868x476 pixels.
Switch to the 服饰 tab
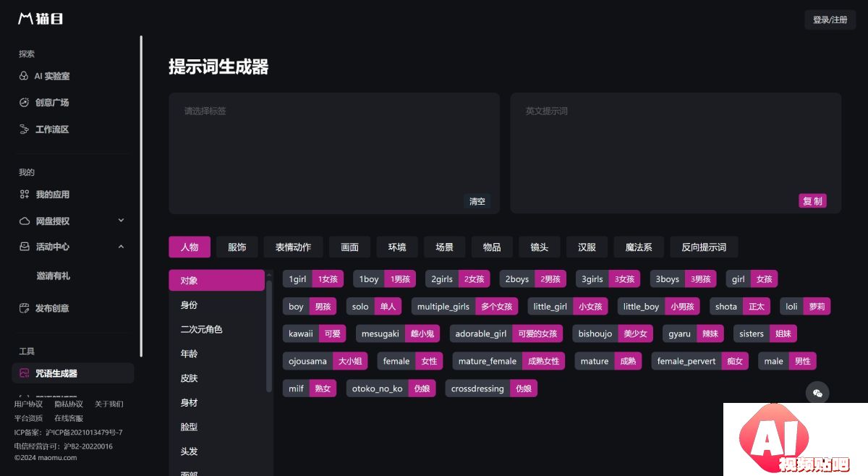[x=237, y=247]
